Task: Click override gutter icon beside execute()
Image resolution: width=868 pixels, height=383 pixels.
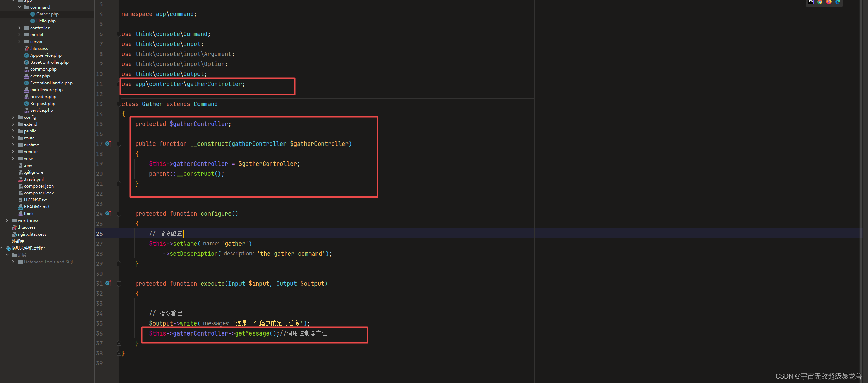Action: click(108, 283)
